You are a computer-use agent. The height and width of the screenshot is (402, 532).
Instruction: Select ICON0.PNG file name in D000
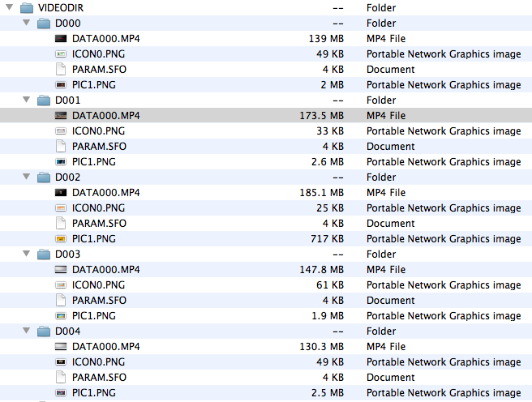click(98, 53)
